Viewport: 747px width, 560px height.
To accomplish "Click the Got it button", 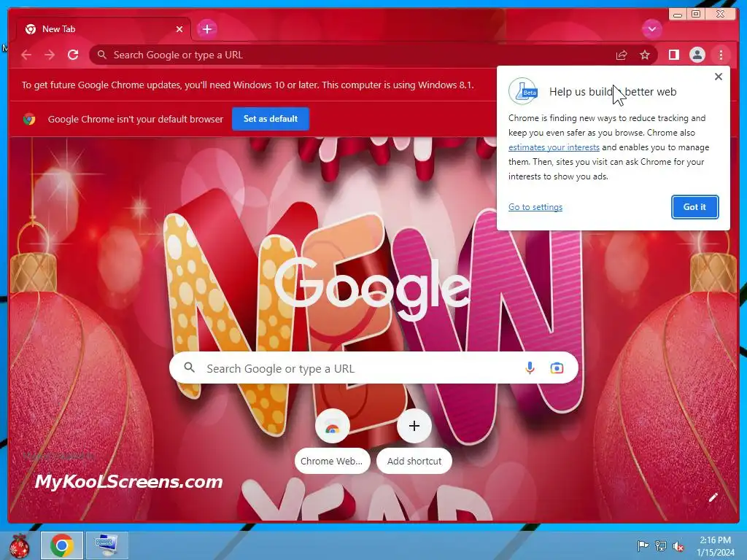I will pos(694,207).
